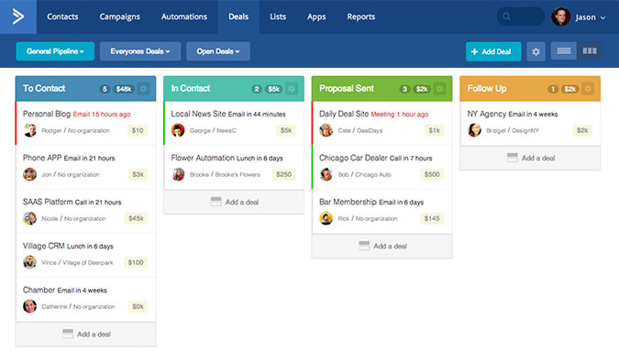Click the To Contact deal count badge

coord(105,89)
